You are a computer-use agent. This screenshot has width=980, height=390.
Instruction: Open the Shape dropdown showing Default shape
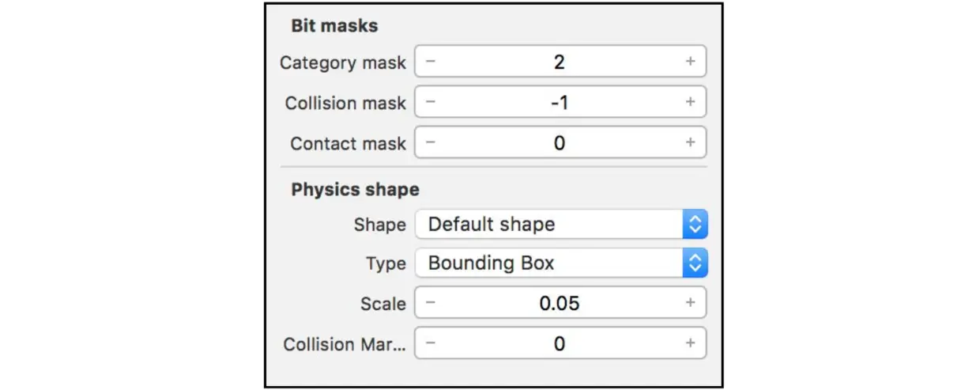coord(548,224)
